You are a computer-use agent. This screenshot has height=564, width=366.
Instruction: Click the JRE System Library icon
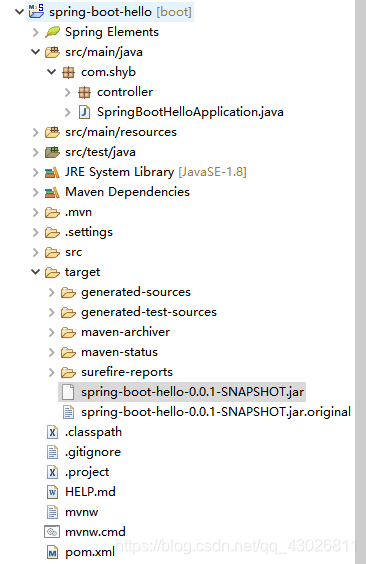[52, 172]
